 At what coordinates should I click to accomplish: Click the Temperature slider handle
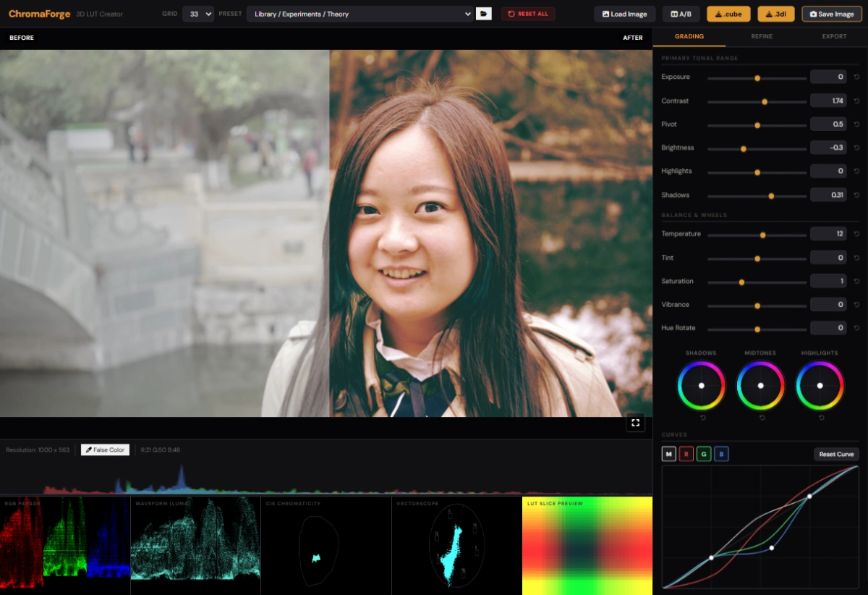point(763,235)
